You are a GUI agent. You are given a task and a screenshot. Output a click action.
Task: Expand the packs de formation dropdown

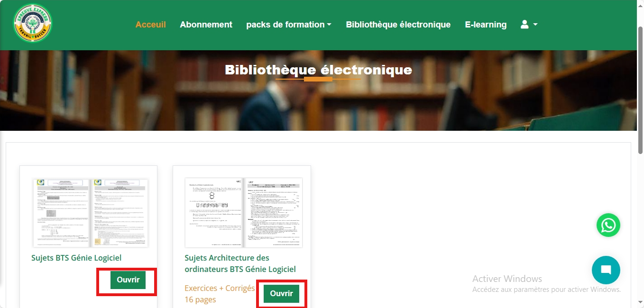point(289,25)
